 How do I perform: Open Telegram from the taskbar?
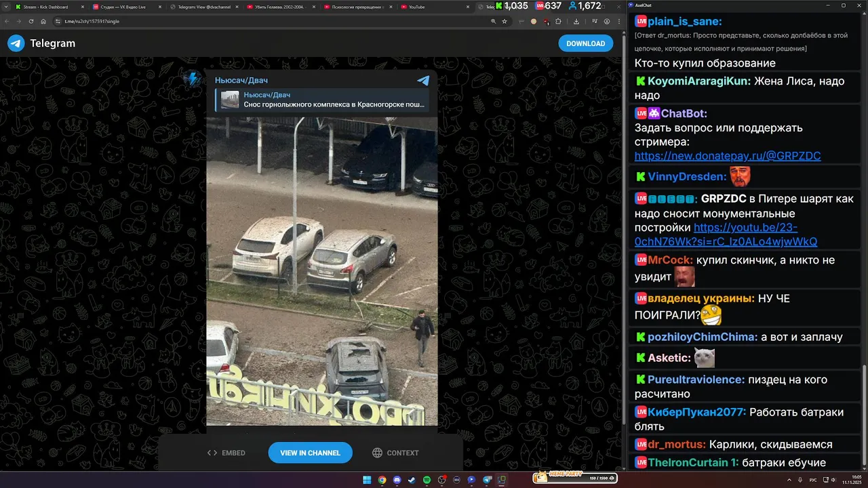coord(486,480)
